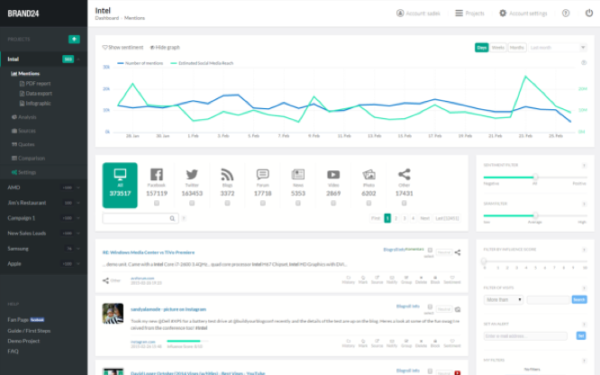Click History on the Windows Media Center mention
This screenshot has width=600, height=375.
click(x=348, y=280)
